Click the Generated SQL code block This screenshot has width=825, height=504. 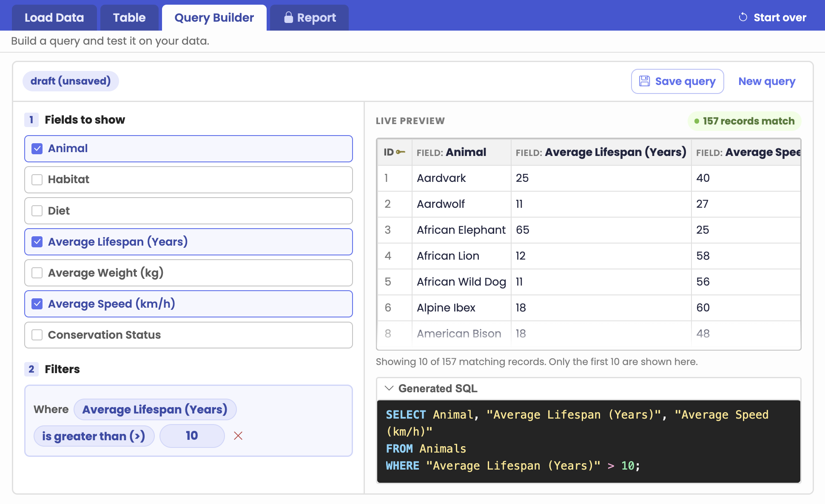(589, 441)
